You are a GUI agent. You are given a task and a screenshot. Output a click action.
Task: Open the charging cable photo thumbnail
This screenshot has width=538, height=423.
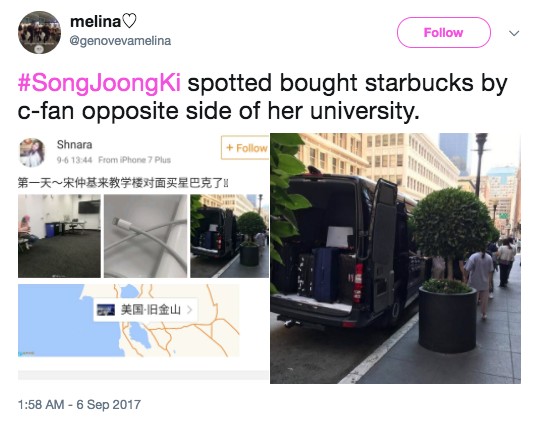coord(145,236)
